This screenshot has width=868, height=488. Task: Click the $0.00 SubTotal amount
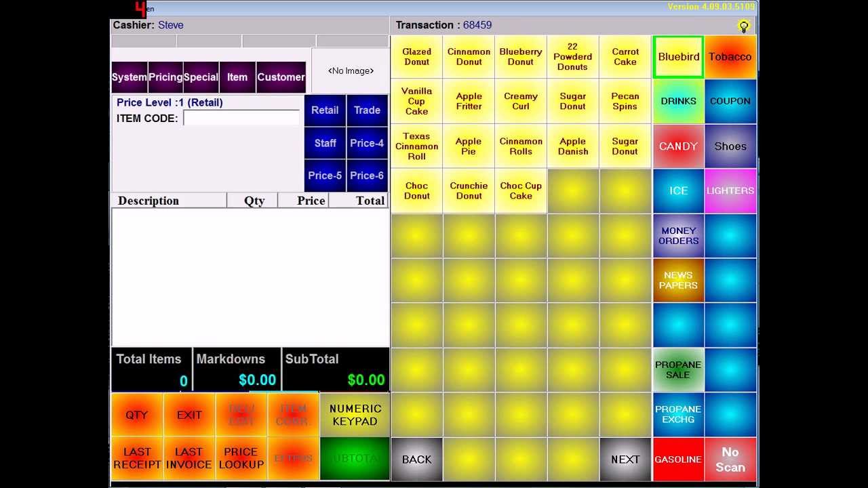366,380
